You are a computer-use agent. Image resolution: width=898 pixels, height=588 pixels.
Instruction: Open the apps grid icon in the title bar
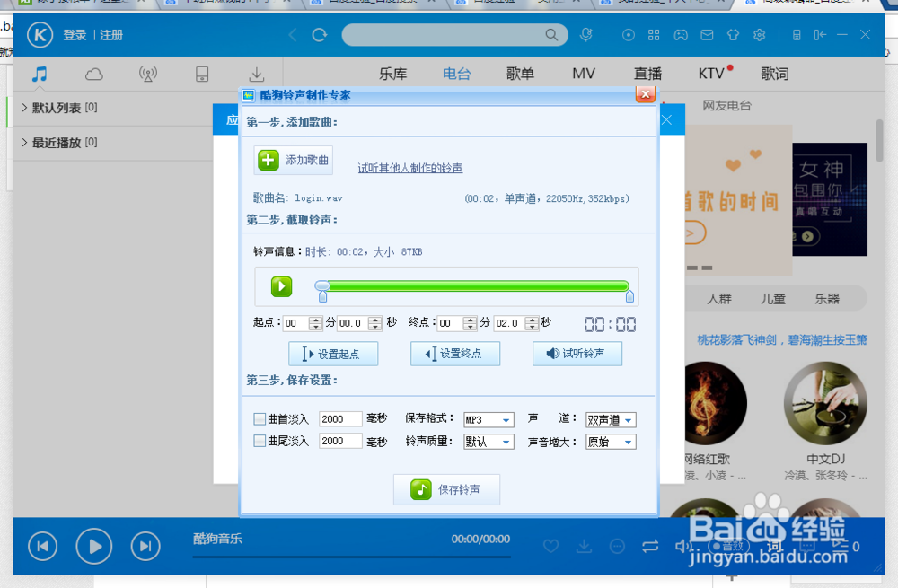pyautogui.click(x=654, y=35)
